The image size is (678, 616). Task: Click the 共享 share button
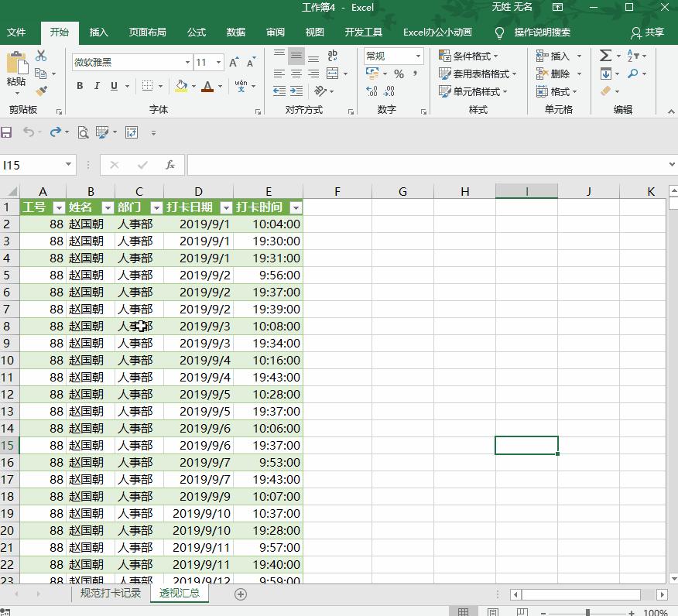click(648, 33)
